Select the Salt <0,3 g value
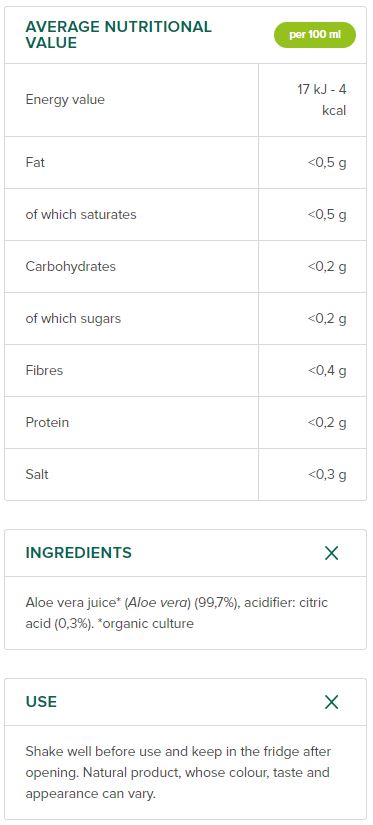Image resolution: width=373 pixels, height=825 pixels. point(327,475)
